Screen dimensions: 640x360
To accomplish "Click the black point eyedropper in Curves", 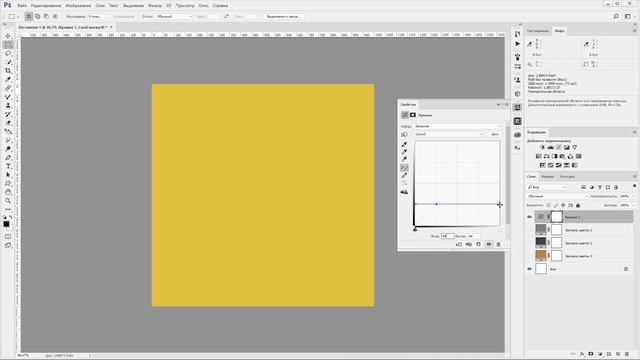I will click(x=404, y=144).
